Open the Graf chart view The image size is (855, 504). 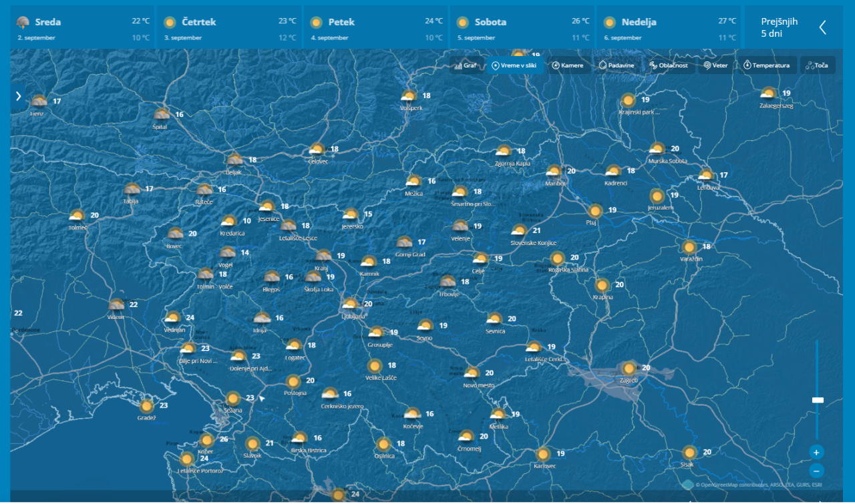[466, 65]
